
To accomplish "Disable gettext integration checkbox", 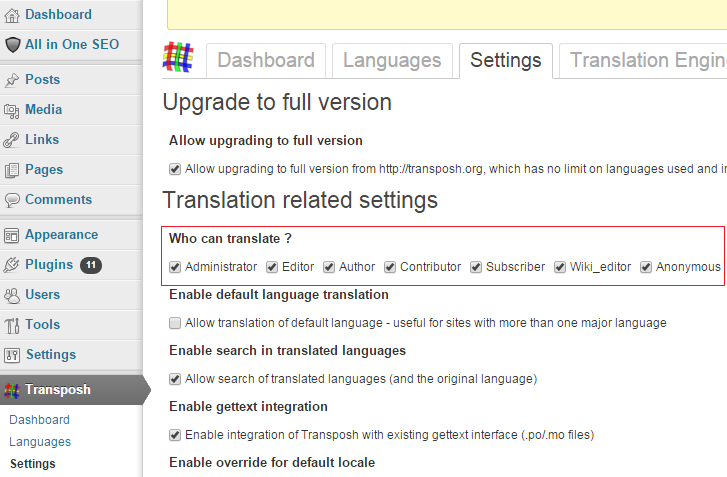I will click(175, 435).
